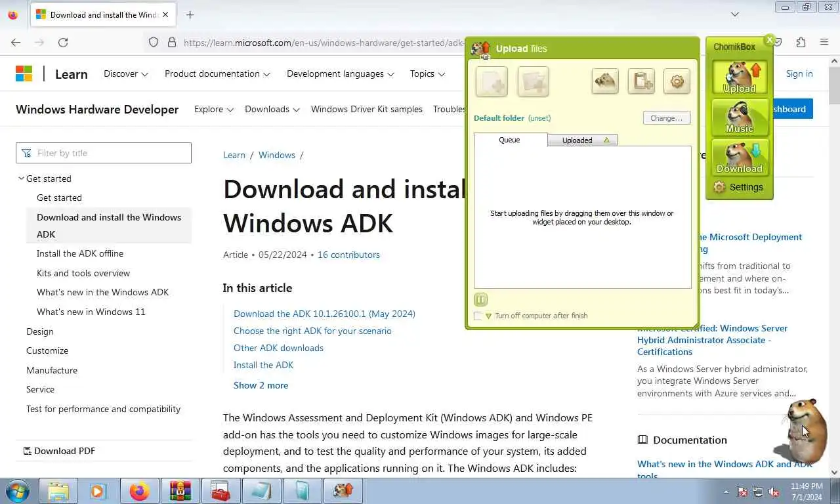Open the Firefox hamburger menu

pos(824,42)
